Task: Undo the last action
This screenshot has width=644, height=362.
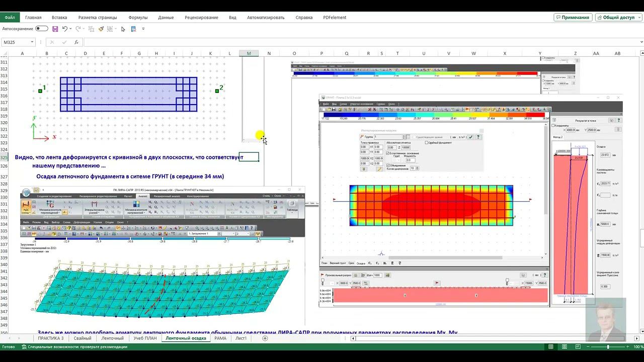Action: pyautogui.click(x=64, y=29)
